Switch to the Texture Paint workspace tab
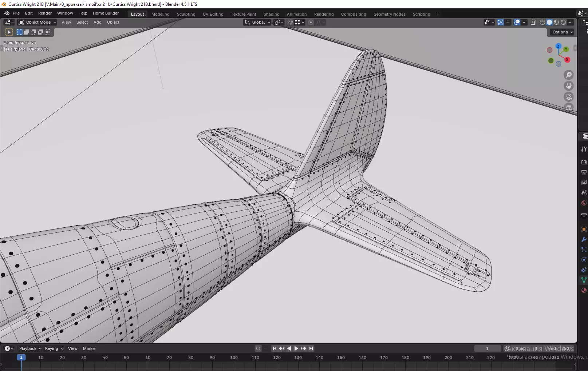This screenshot has width=588, height=371. [x=244, y=14]
